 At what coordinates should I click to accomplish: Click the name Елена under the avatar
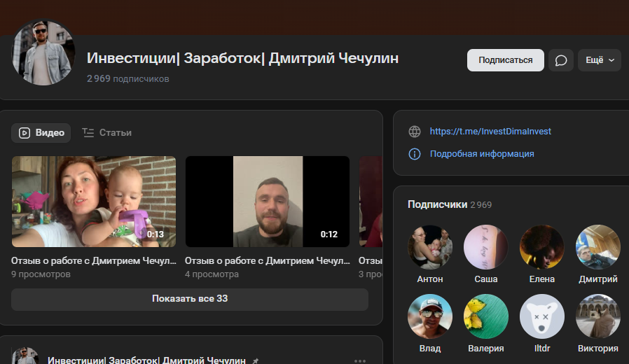542,279
